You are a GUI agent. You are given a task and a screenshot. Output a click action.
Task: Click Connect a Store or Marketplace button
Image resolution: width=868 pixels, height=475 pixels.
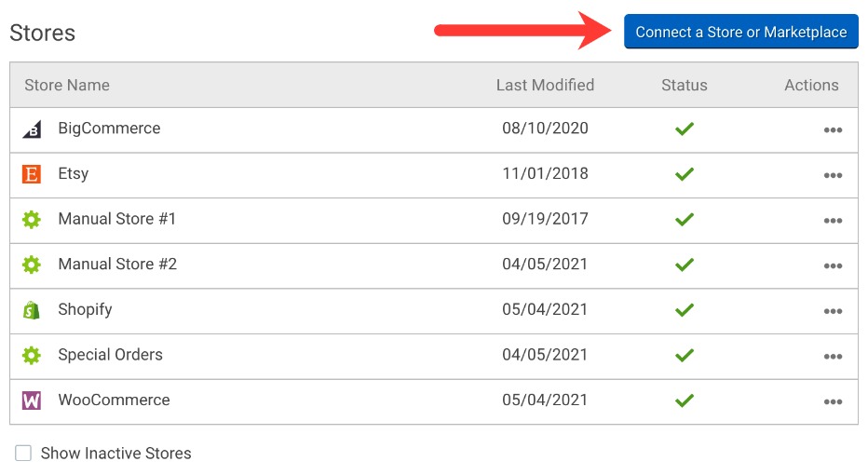click(x=740, y=32)
